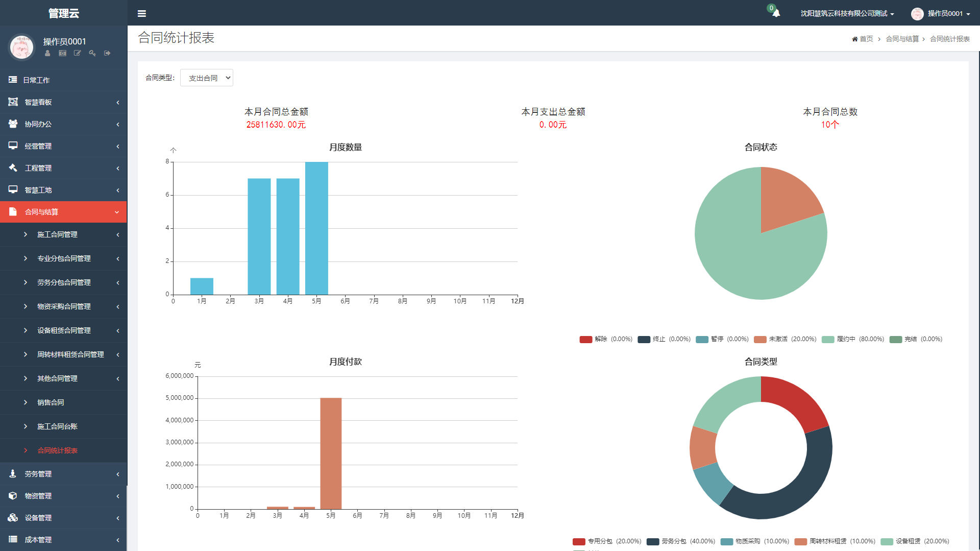Click the 1月 bar in 月度数量 chart

click(202, 286)
